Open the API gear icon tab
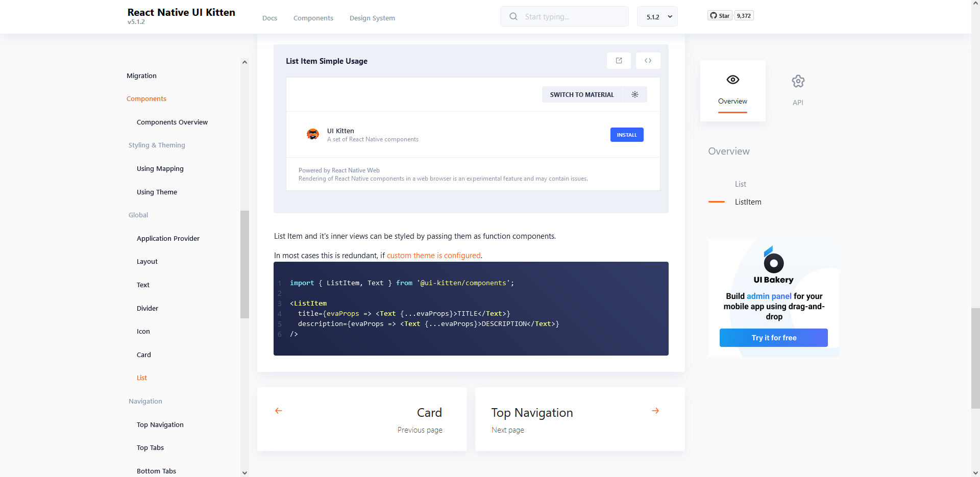This screenshot has width=980, height=477. pos(798,82)
